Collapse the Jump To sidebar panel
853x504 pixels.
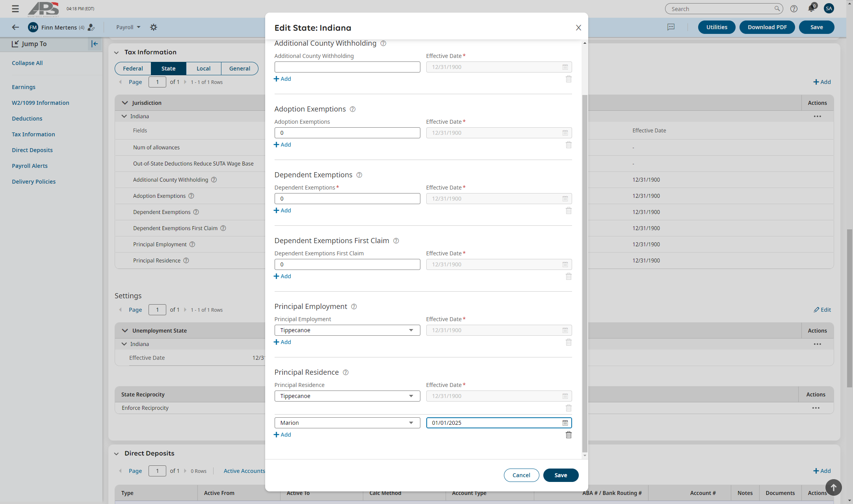tap(95, 44)
